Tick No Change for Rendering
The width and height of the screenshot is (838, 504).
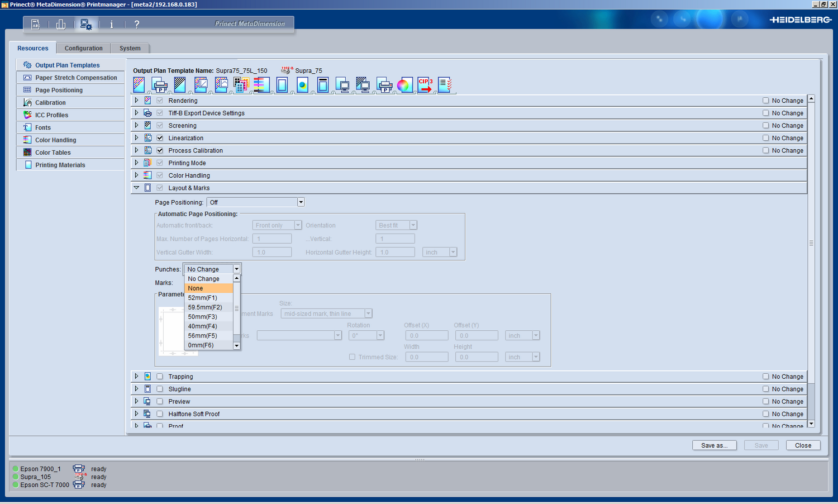click(x=766, y=101)
